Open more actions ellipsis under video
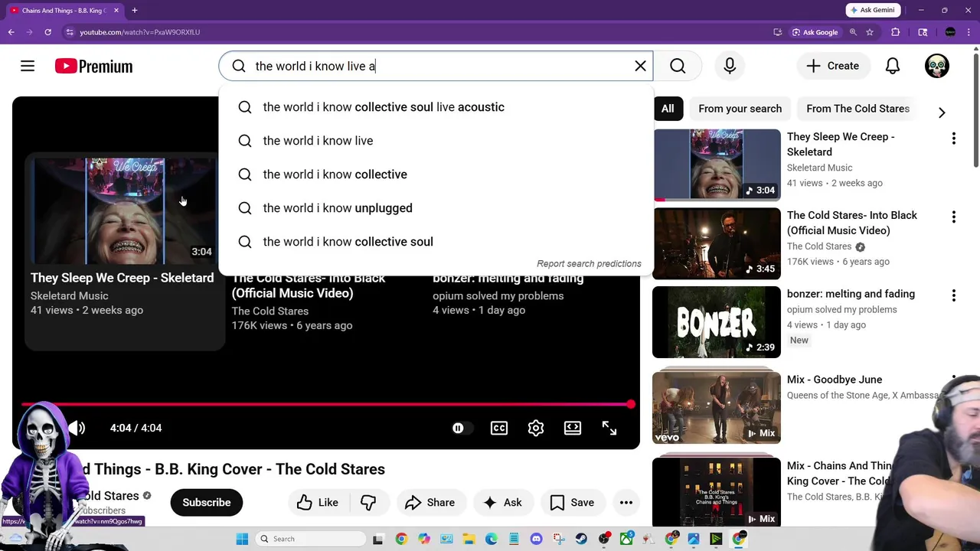Image resolution: width=980 pixels, height=551 pixels. tap(626, 503)
